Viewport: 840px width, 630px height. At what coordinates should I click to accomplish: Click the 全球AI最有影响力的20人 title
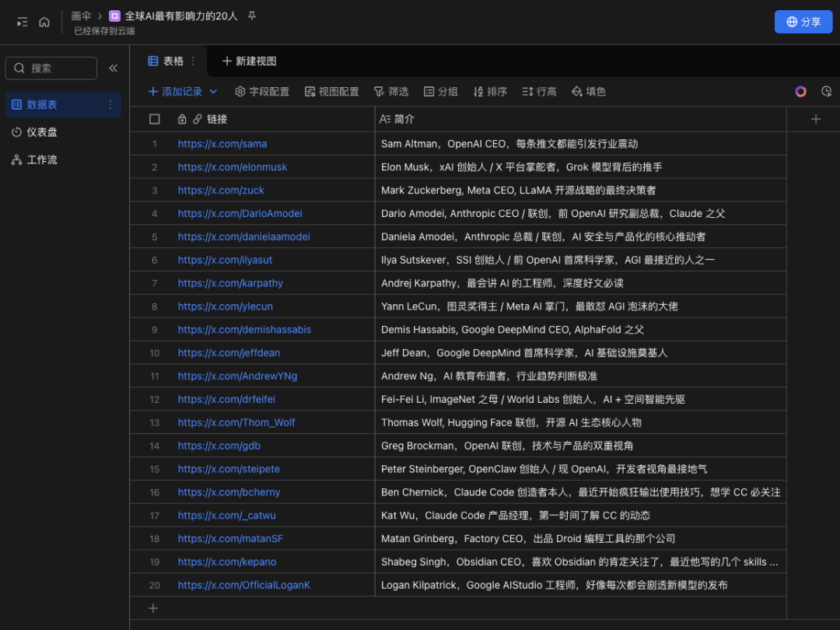pyautogui.click(x=181, y=16)
